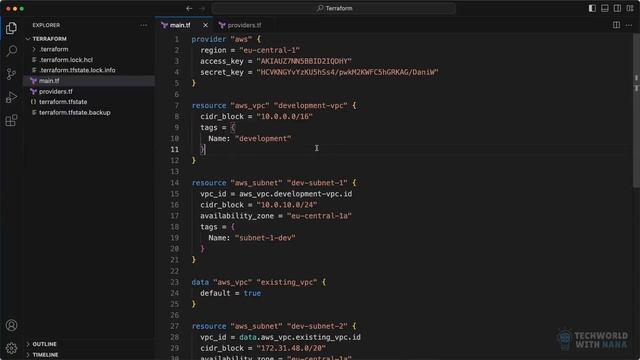The width and height of the screenshot is (640, 360).
Task: Toggle the secondary side bar layout icon
Action: point(617,8)
